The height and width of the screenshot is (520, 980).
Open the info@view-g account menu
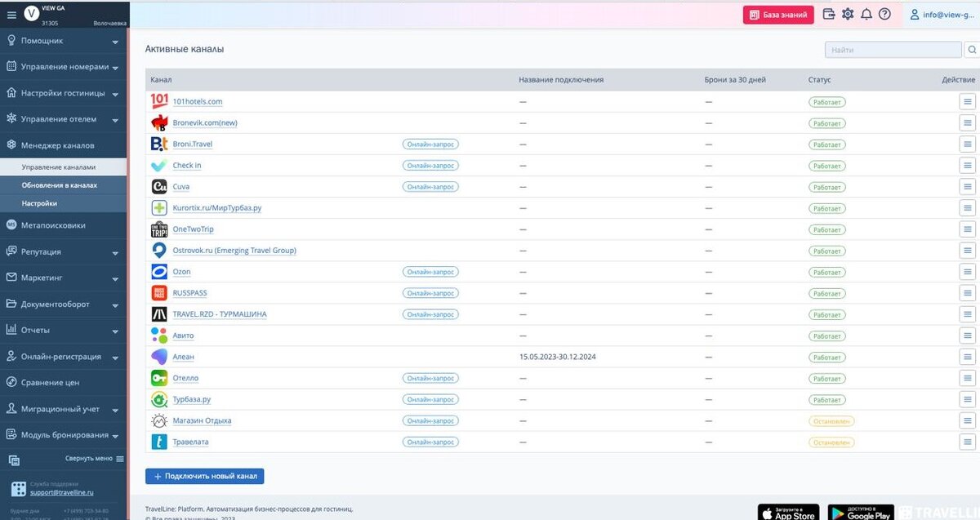[x=943, y=14]
